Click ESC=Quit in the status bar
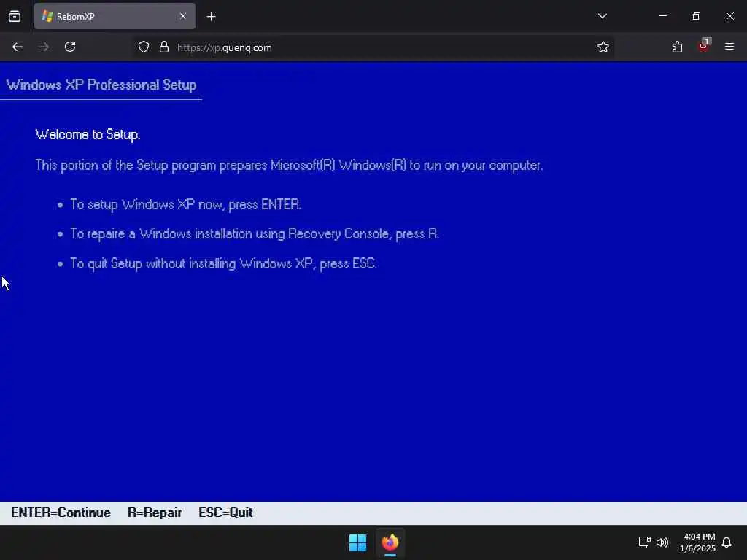The image size is (747, 560). coord(226,513)
